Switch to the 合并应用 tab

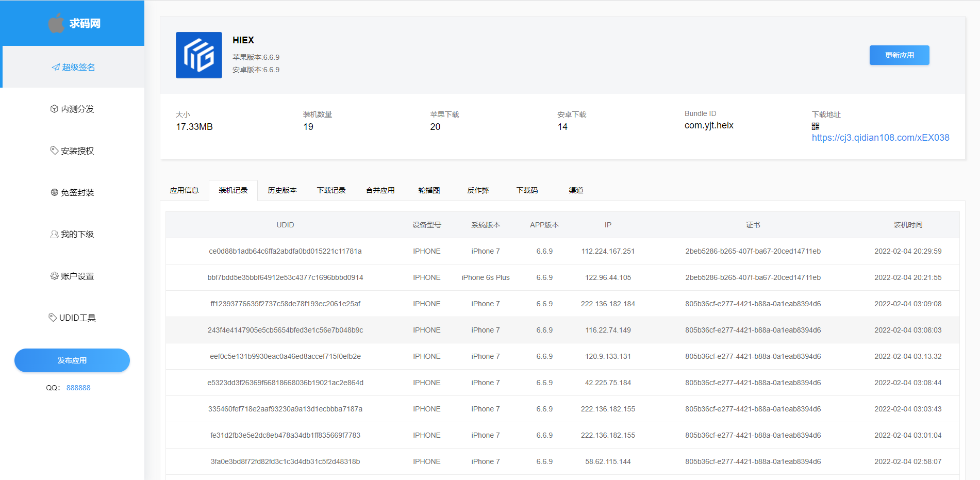click(x=380, y=190)
